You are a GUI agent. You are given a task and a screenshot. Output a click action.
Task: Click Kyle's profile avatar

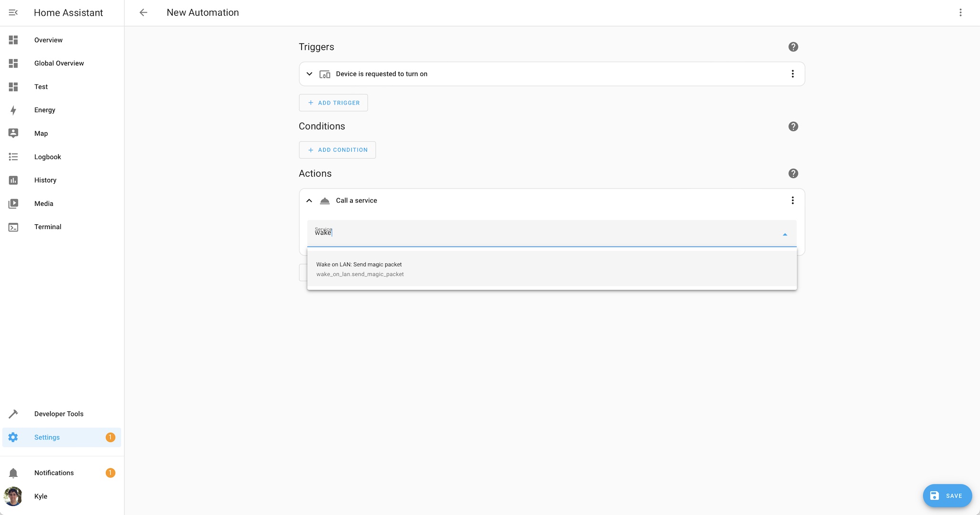[x=13, y=496]
